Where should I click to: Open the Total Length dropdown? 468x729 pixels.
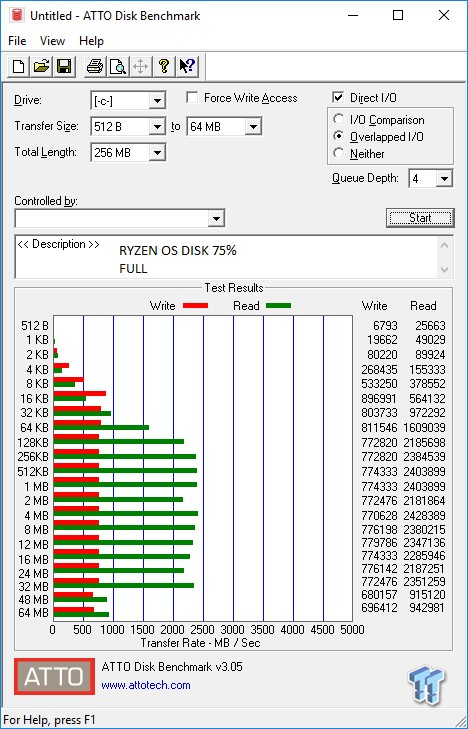pos(158,152)
